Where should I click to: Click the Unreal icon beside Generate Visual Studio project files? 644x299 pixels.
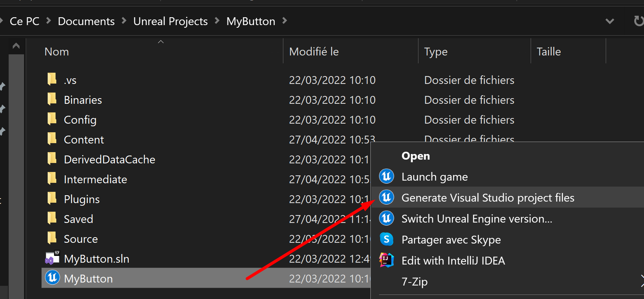[386, 197]
